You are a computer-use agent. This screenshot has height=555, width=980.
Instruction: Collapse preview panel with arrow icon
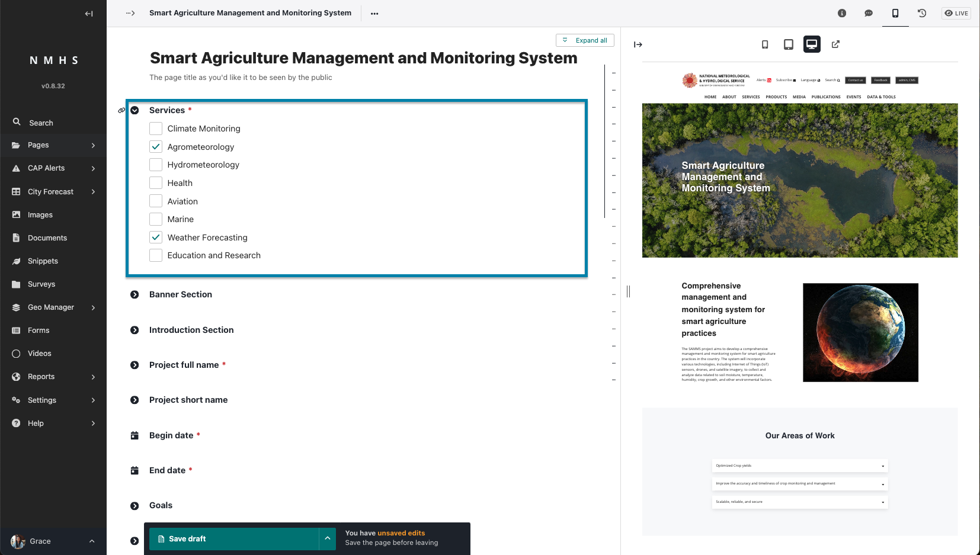pos(638,44)
